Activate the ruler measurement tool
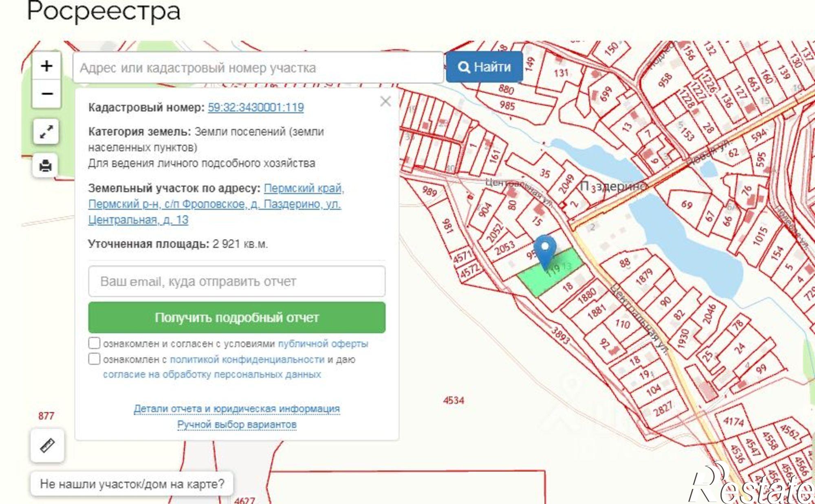Viewport: 815px width, 504px height. tap(47, 445)
